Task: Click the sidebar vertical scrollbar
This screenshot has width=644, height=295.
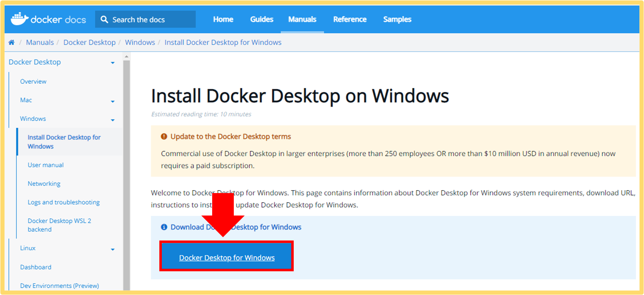Action: [126, 175]
